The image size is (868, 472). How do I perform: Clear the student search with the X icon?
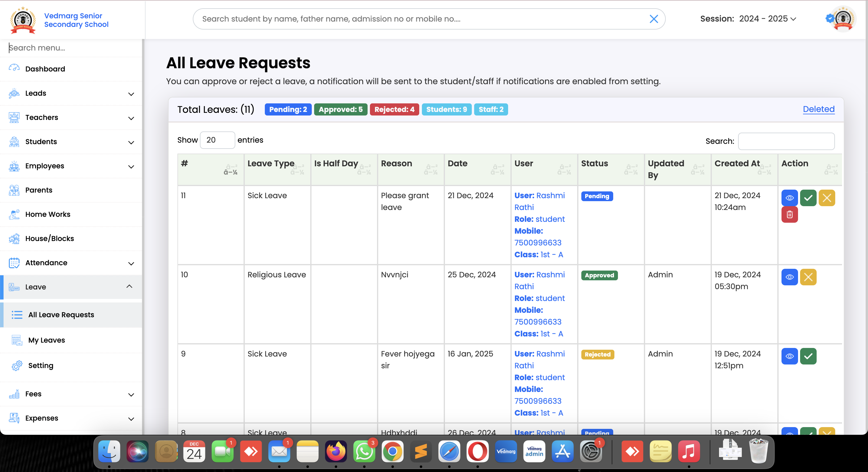pos(653,19)
